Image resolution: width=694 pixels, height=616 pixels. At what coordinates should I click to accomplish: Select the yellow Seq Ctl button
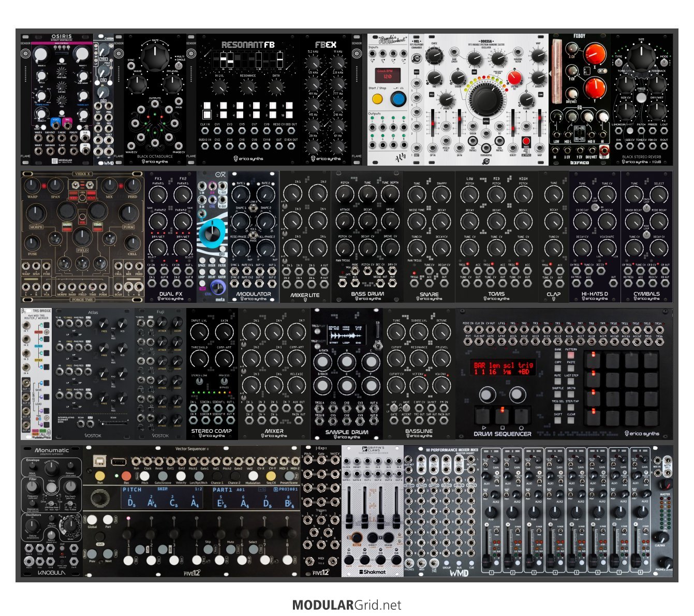(x=271, y=476)
